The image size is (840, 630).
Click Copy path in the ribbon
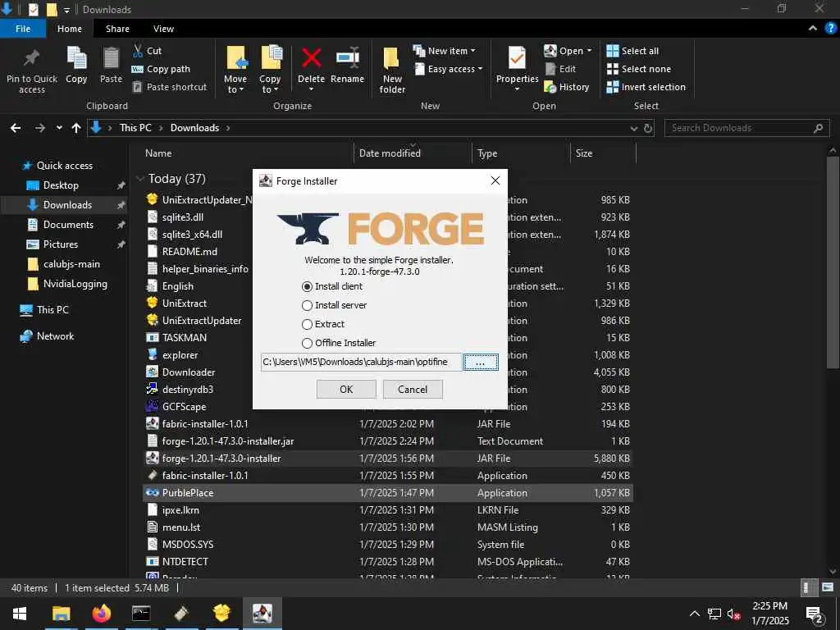(161, 69)
